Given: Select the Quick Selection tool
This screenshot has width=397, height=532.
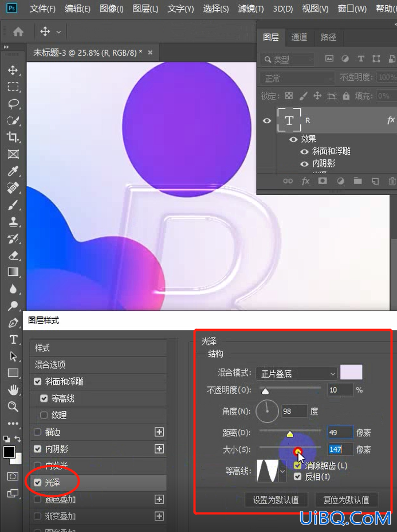Looking at the screenshot, I should pyautogui.click(x=13, y=120).
